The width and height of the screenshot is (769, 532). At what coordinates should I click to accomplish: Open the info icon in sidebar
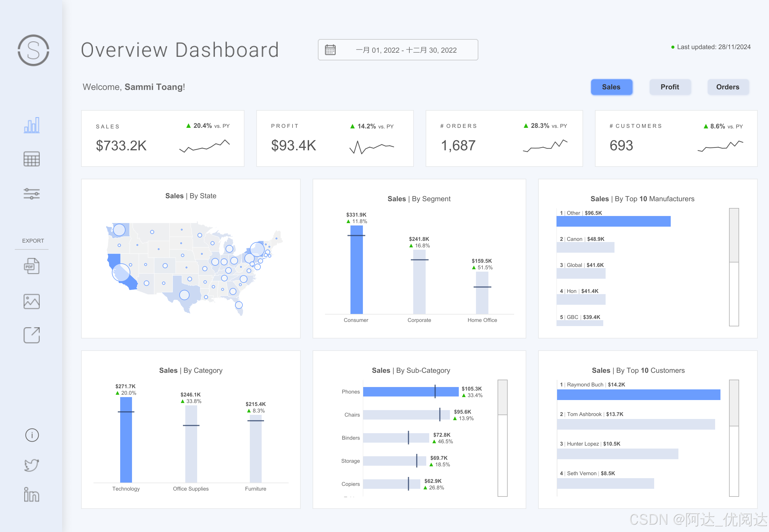click(32, 435)
